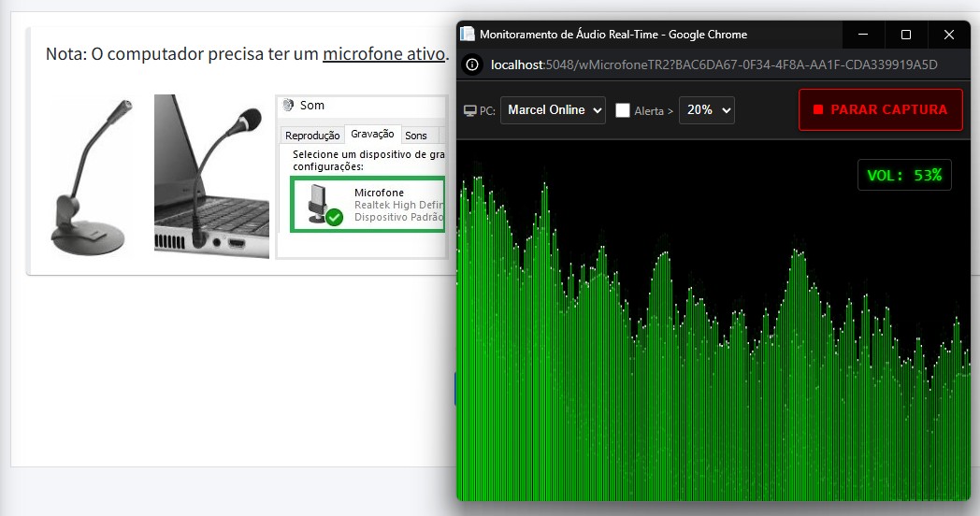This screenshot has width=980, height=516.
Task: Click the site information icon in address bar
Action: point(473,64)
